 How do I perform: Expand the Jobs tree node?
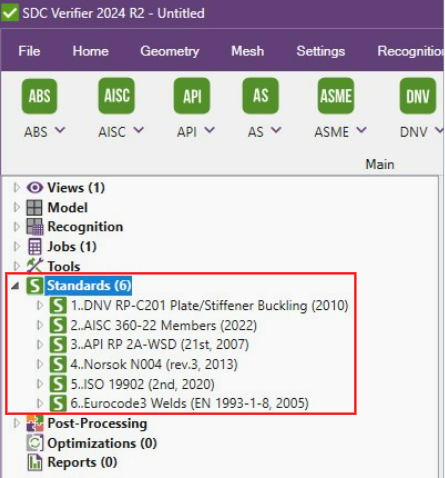pos(17,247)
